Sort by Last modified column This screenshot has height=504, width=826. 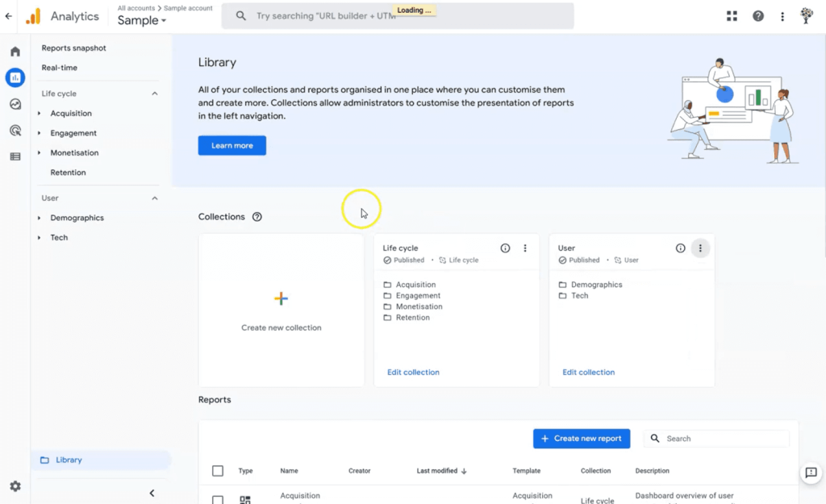click(x=441, y=471)
